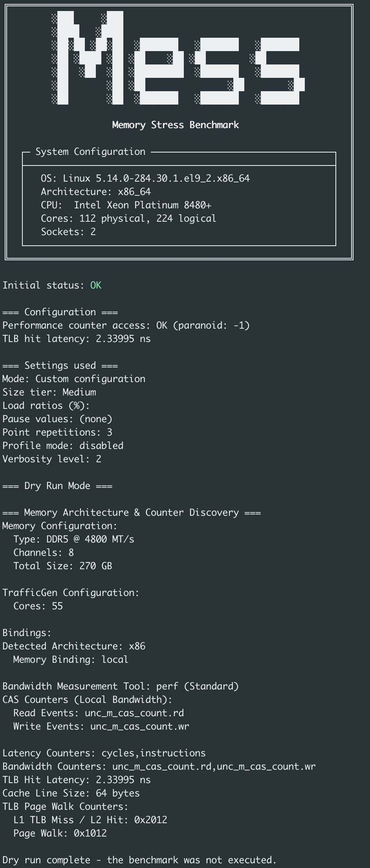
Task: Click the 'Bindings:' line
Action: pos(27,633)
